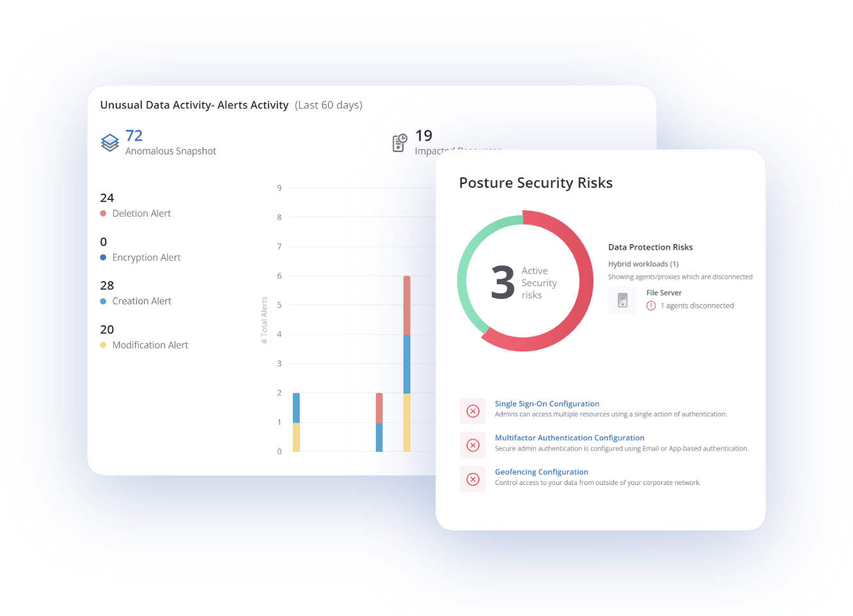Select the Modification Alert legend label

click(x=150, y=345)
